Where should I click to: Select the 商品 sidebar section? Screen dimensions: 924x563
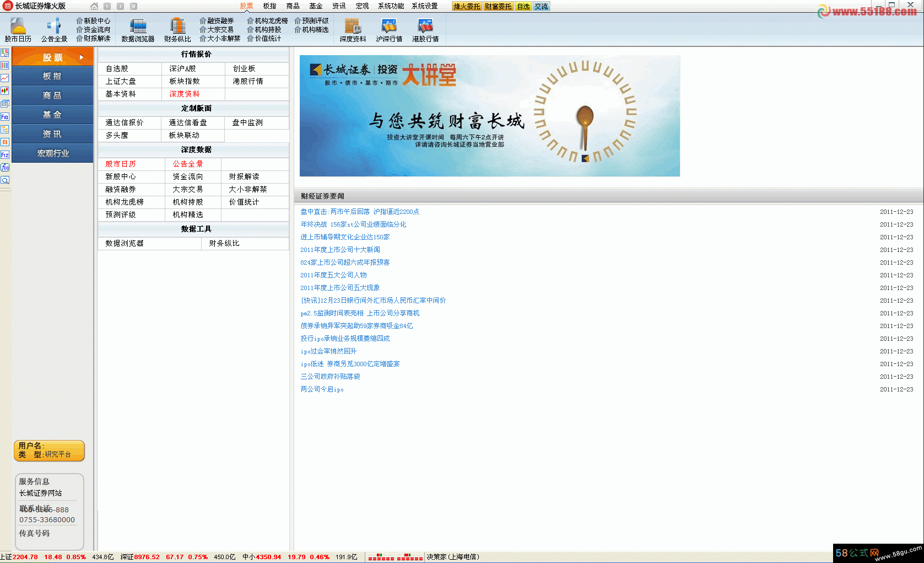tap(53, 96)
